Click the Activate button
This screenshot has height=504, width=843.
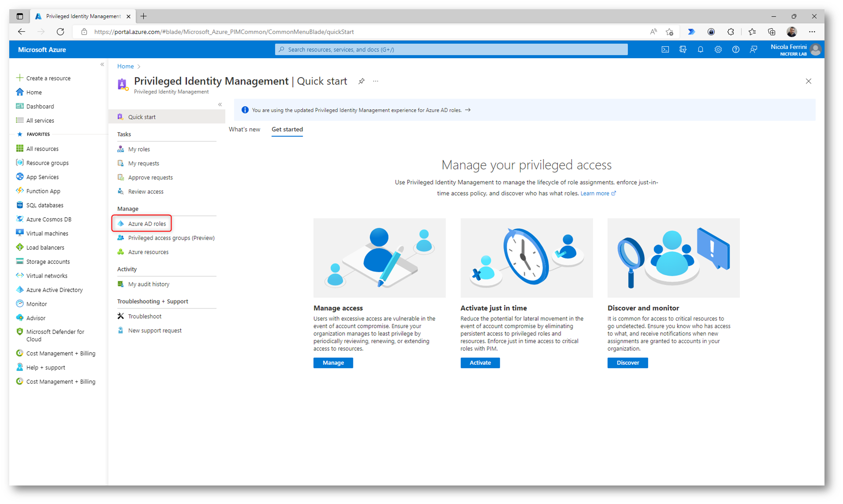click(x=480, y=363)
